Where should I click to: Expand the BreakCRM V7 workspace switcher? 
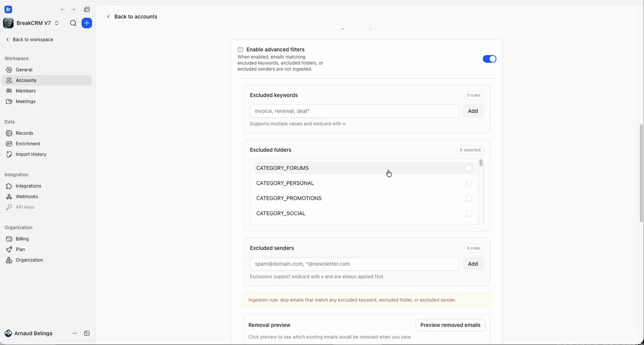(57, 23)
